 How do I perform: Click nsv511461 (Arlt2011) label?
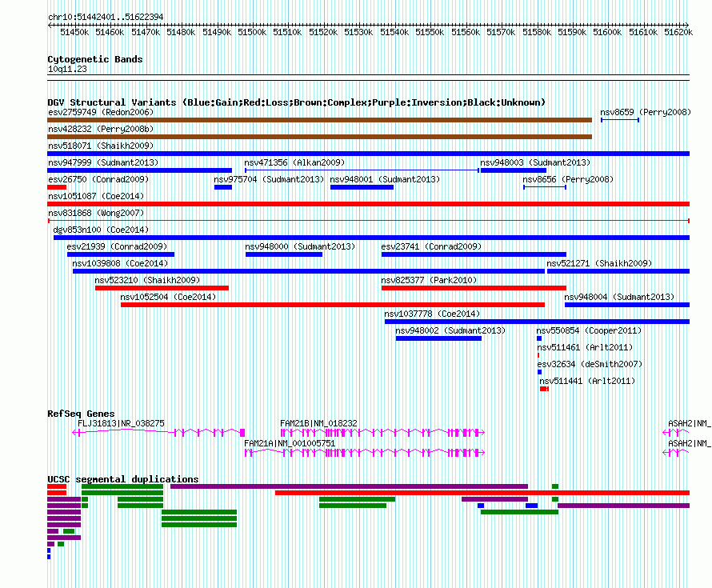[585, 347]
